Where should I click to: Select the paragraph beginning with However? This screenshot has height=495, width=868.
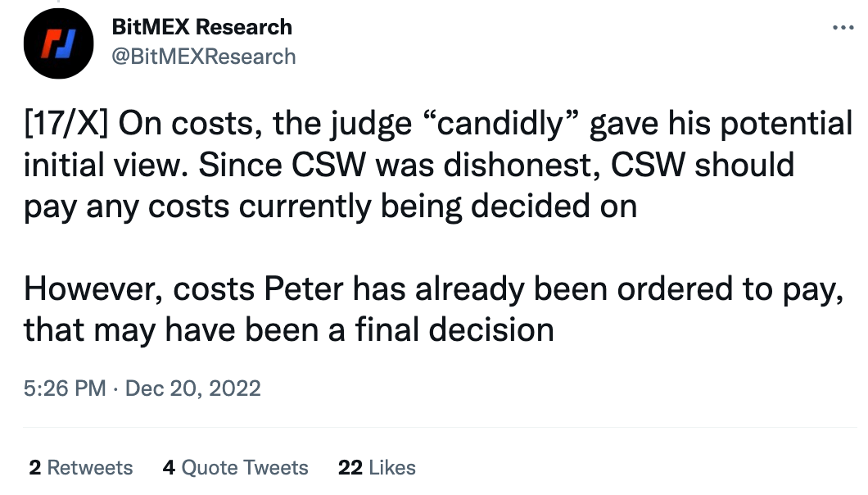click(433, 309)
